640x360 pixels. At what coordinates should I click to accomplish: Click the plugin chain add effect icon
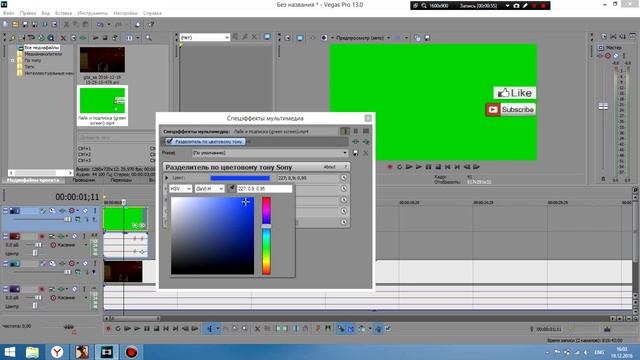click(356, 142)
